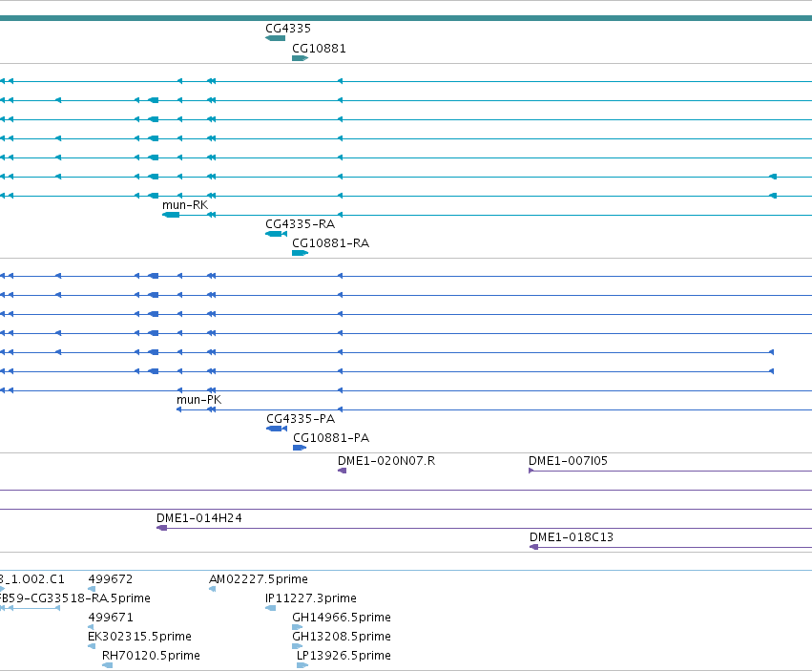Select the GH14966.5prime EST label
The image size is (812, 671).
click(342, 618)
